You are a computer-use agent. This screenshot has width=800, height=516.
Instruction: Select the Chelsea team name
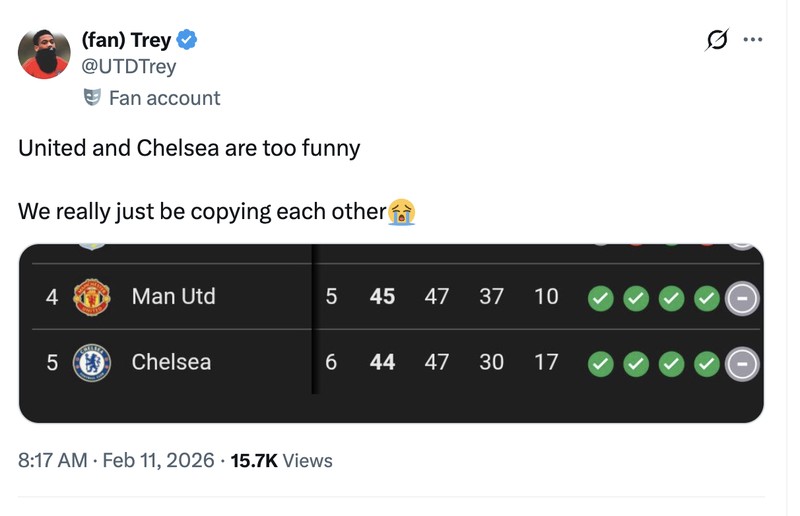[x=171, y=362]
